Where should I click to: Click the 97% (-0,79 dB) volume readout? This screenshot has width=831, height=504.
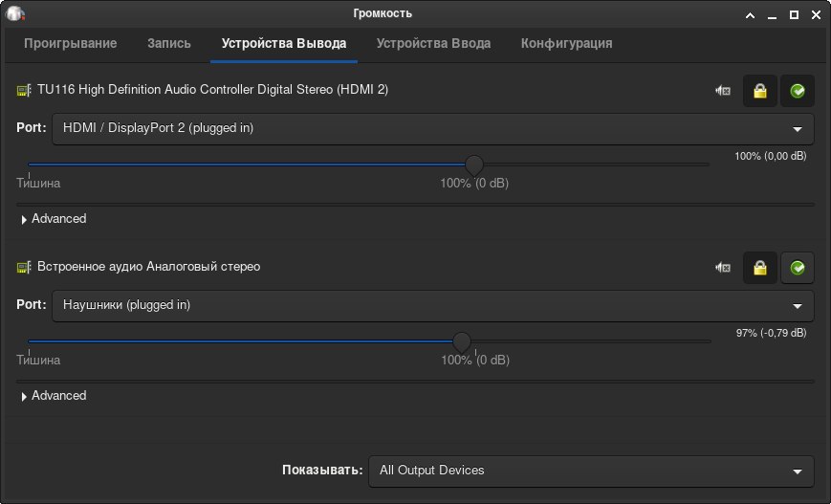[x=771, y=334]
